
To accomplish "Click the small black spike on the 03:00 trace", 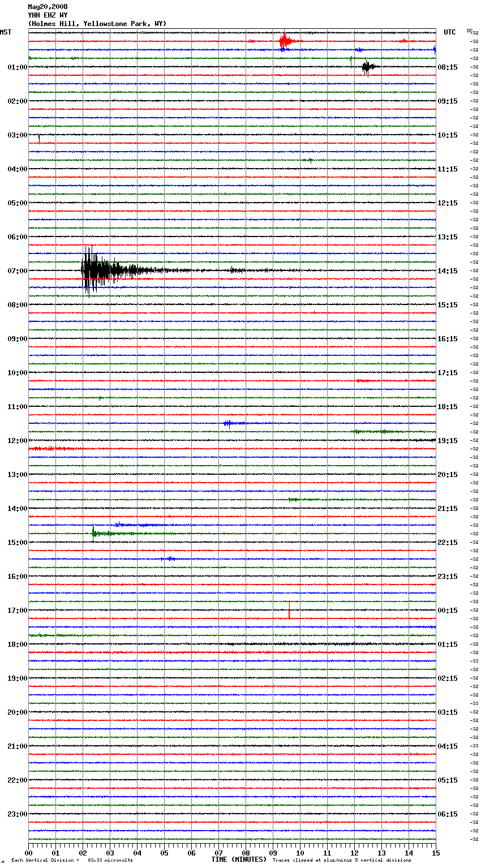I will (x=38, y=137).
